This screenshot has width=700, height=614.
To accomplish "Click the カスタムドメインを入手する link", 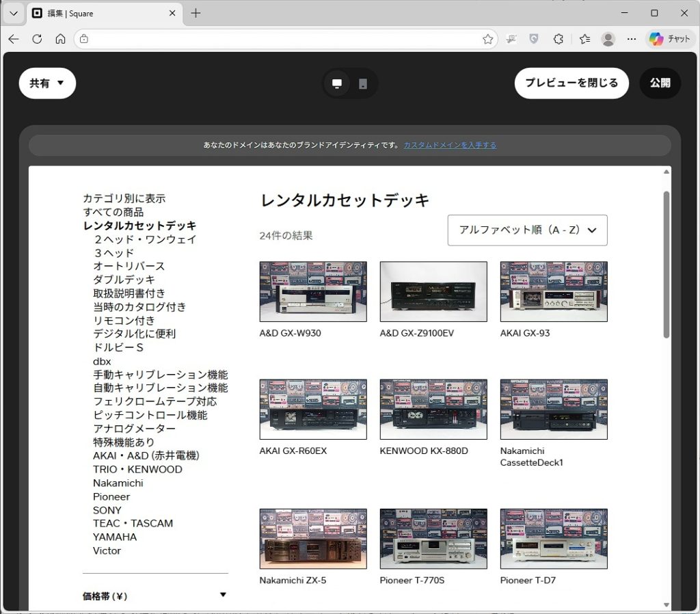I will point(450,145).
